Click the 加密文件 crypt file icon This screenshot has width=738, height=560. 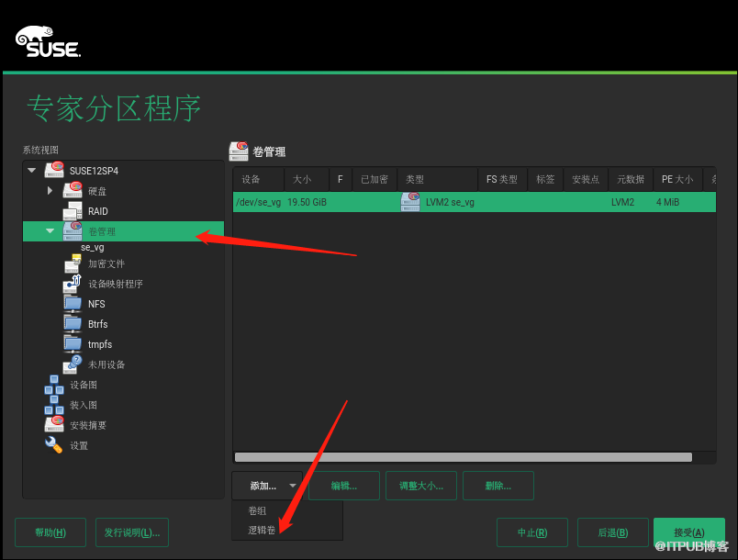(x=73, y=263)
